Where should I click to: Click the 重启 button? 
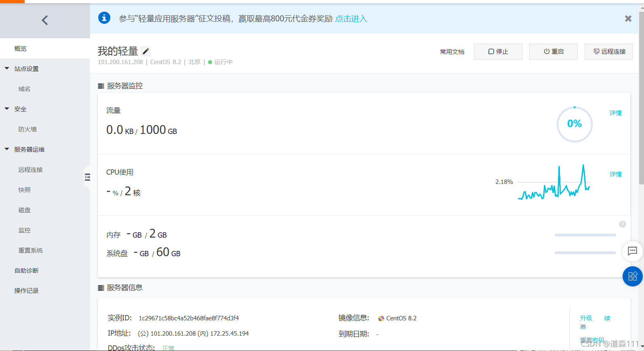pyautogui.click(x=554, y=52)
